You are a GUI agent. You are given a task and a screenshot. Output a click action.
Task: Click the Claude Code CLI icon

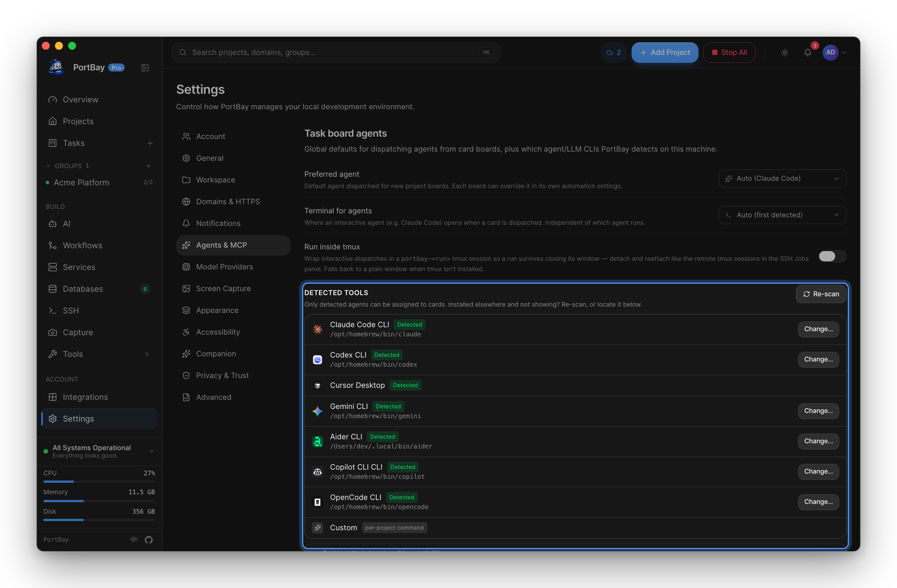318,329
